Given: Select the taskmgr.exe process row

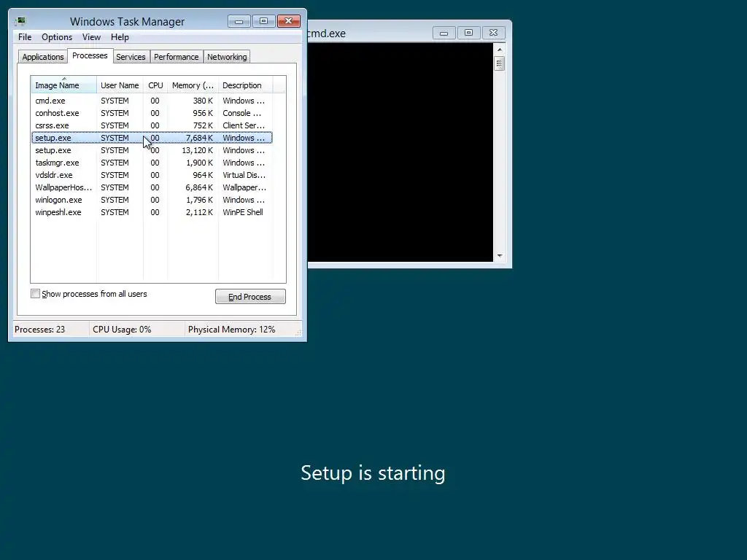Looking at the screenshot, I should (x=152, y=163).
